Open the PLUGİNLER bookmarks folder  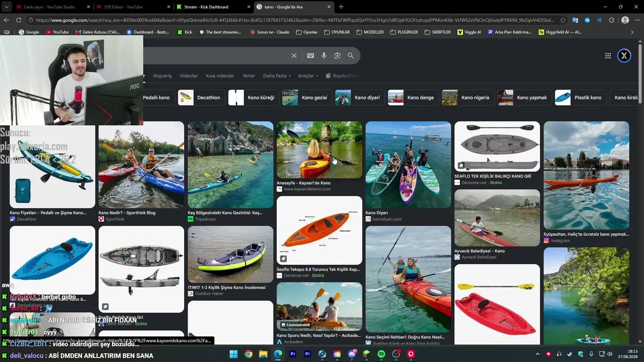click(x=404, y=32)
